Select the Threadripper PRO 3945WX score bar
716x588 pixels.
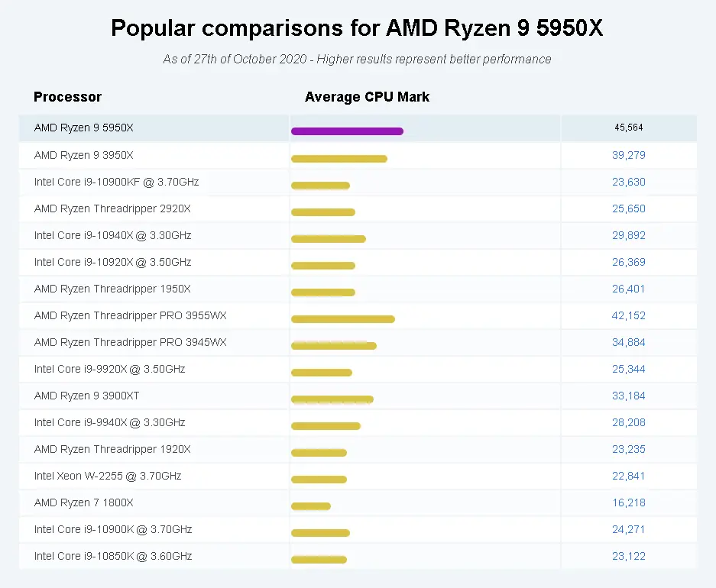tap(334, 346)
